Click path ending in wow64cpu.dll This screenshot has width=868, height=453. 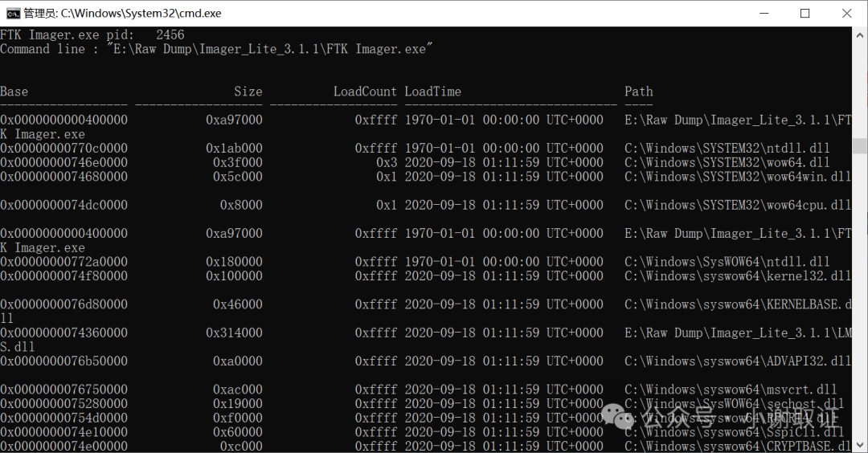(737, 205)
